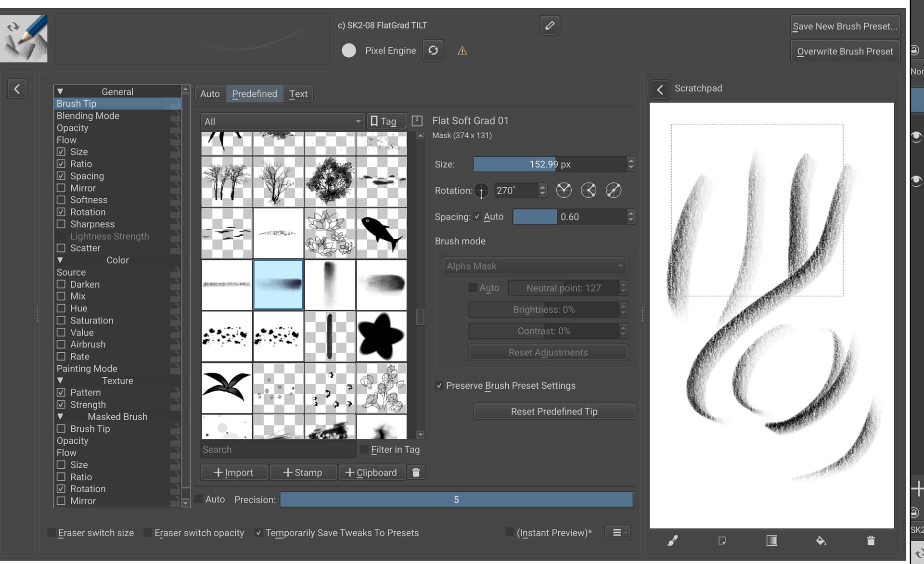
Task: Delete the selected brush tip with trash icon
Action: (x=416, y=473)
